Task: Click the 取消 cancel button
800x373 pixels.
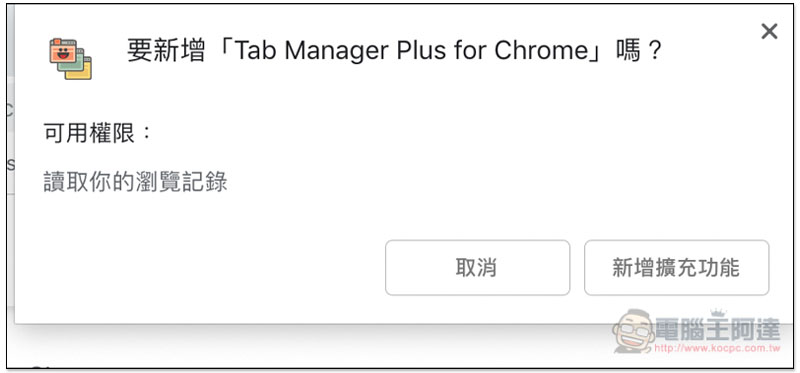Action: [477, 268]
